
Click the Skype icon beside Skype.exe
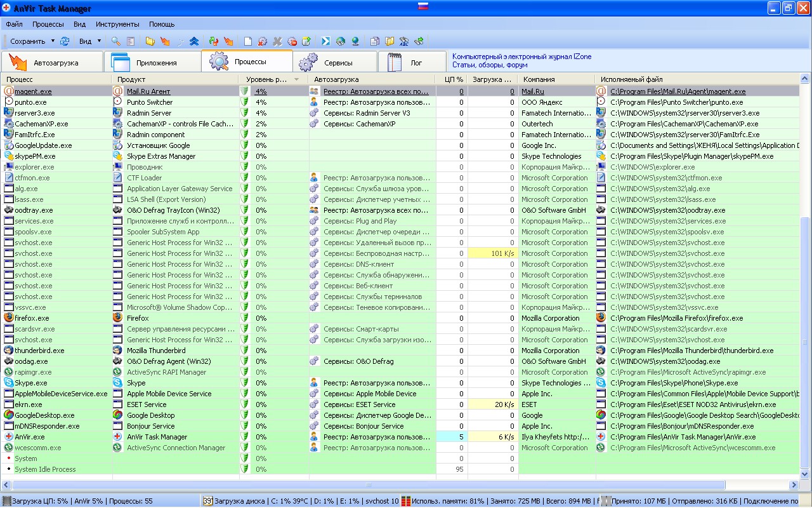coord(9,383)
